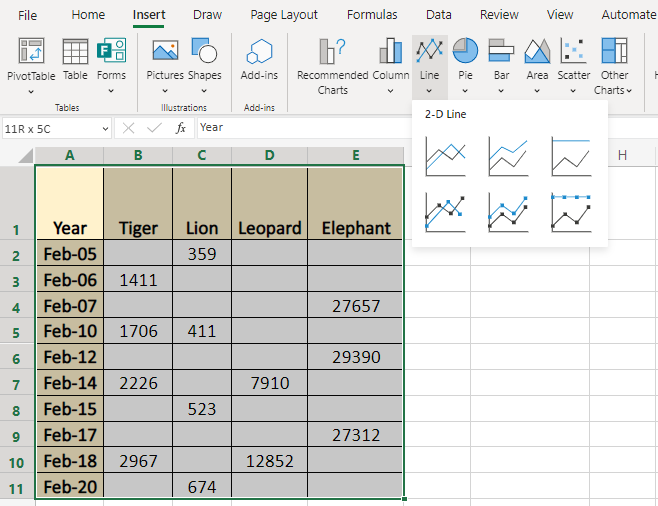Open the Forms tool
The height and width of the screenshot is (506, 658).
point(111,60)
